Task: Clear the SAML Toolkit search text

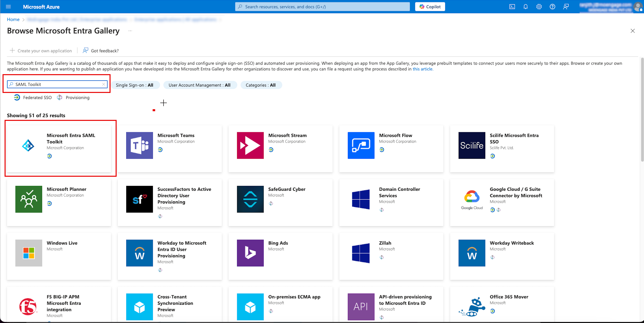Action: (x=103, y=84)
